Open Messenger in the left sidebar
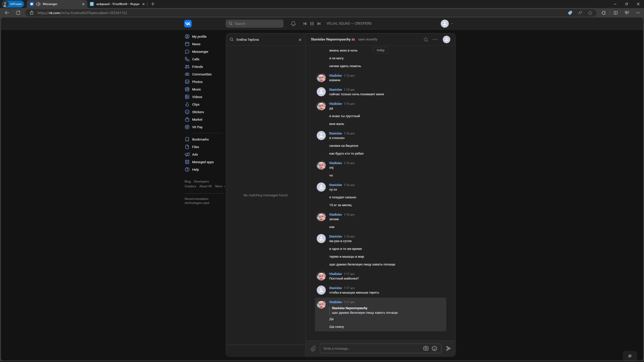Image resolution: width=644 pixels, height=362 pixels. [x=200, y=52]
